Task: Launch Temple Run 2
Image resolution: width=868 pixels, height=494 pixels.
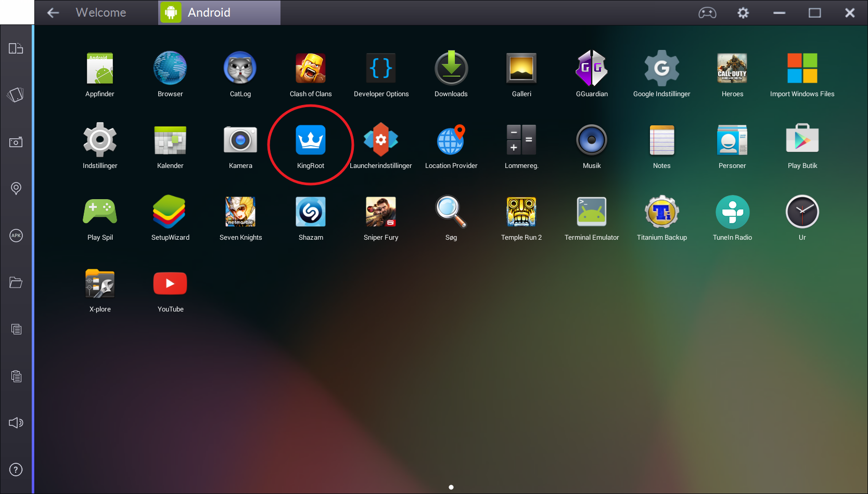Action: 521,212
